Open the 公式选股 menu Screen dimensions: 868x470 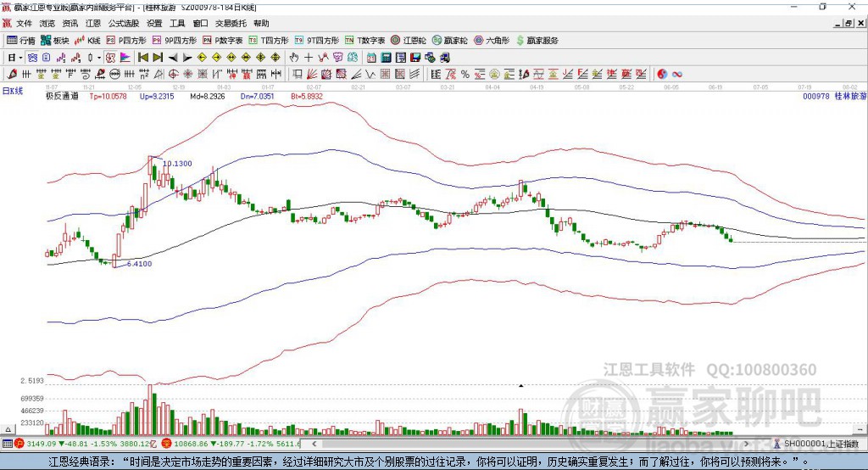124,23
